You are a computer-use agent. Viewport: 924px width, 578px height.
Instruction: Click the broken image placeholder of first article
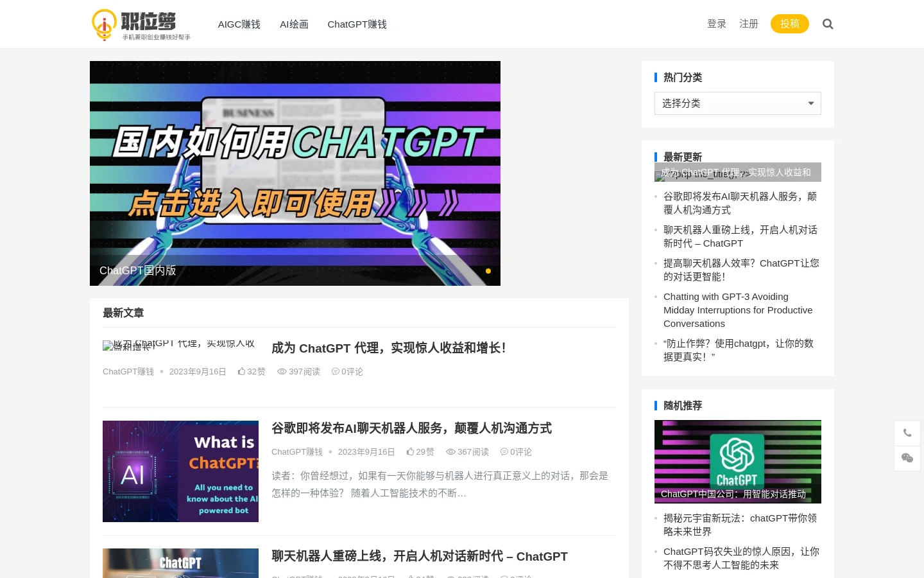tap(180, 346)
